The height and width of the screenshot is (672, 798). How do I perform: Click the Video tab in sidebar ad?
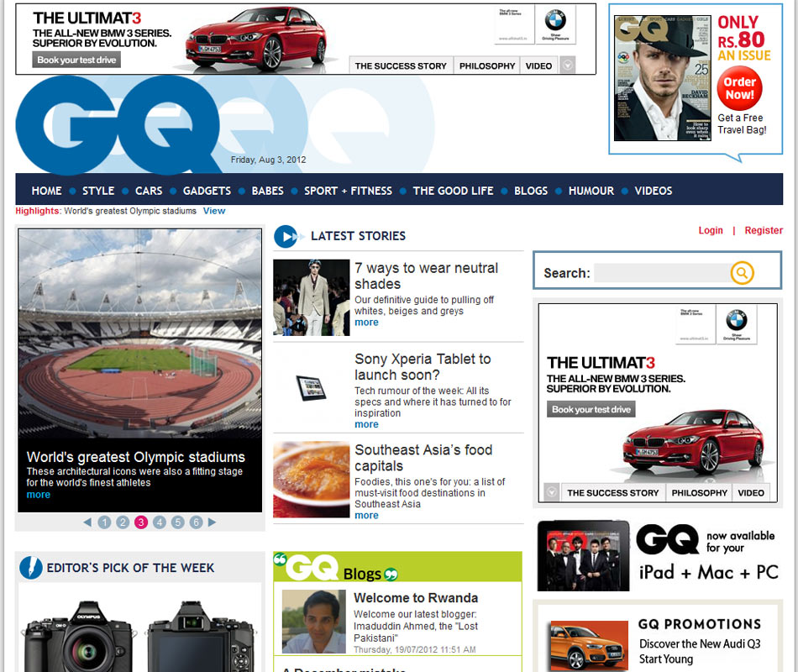(751, 493)
